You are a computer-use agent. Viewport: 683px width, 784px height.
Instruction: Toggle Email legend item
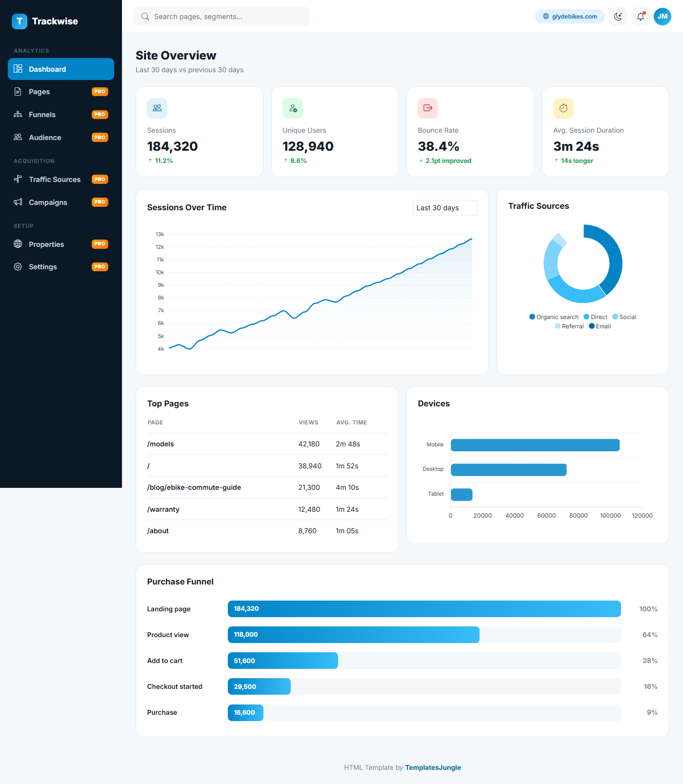point(600,326)
